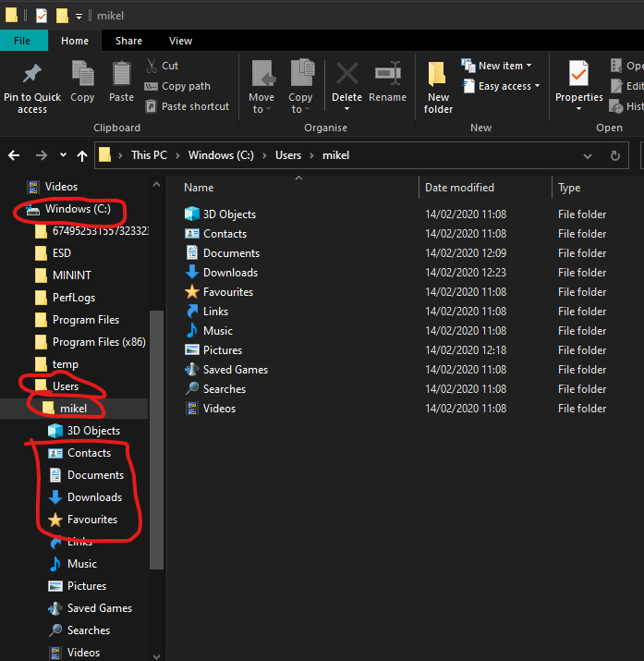Screen dimensions: 644x661
Task: Click the 3D Objects cube icon in file list
Action: pos(192,214)
